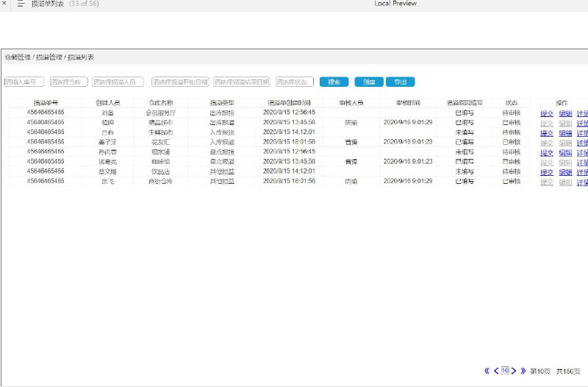Go to first page with double-left arrow
Image resolution: width=588 pixels, height=387 pixels.
point(487,371)
